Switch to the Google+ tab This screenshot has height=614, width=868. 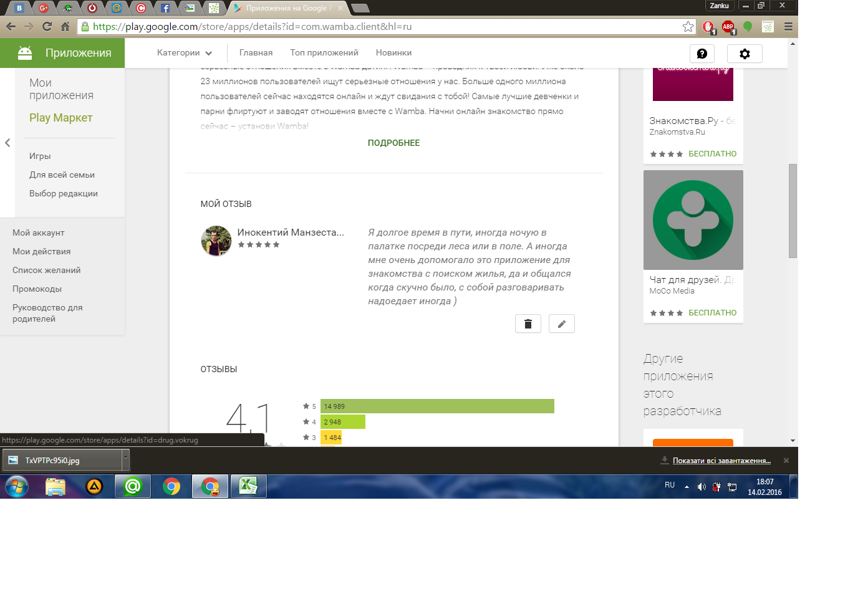click(44, 8)
